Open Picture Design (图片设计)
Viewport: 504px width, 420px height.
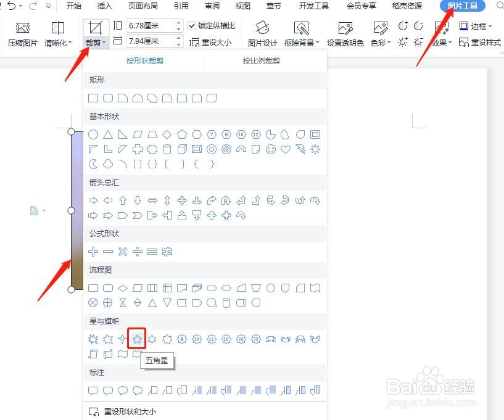pos(262,34)
